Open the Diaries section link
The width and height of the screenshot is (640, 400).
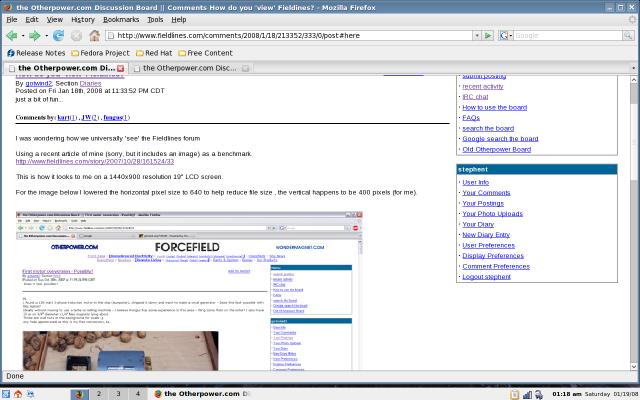click(91, 83)
